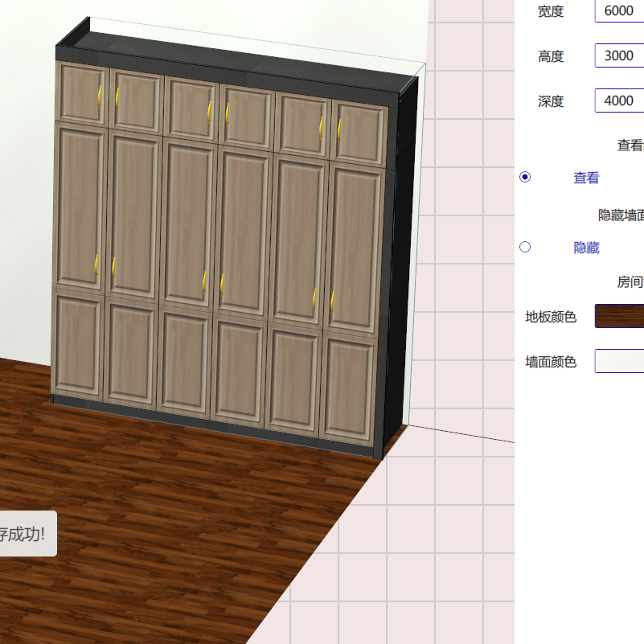644x644 pixels.
Task: Select the 查看 radio button
Action: (x=525, y=178)
